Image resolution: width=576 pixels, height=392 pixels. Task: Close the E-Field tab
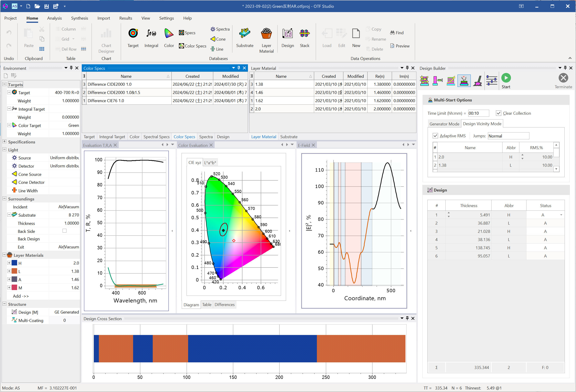coord(313,145)
